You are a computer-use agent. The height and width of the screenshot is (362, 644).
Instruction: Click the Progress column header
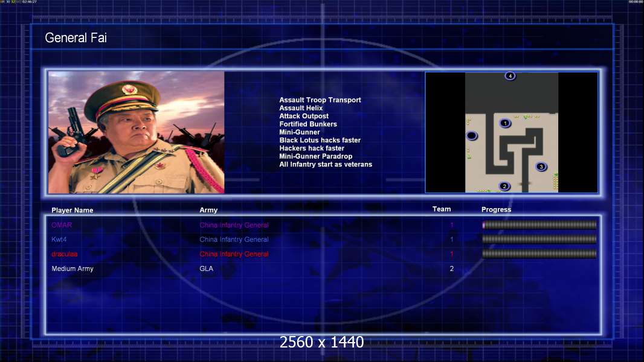(x=496, y=209)
